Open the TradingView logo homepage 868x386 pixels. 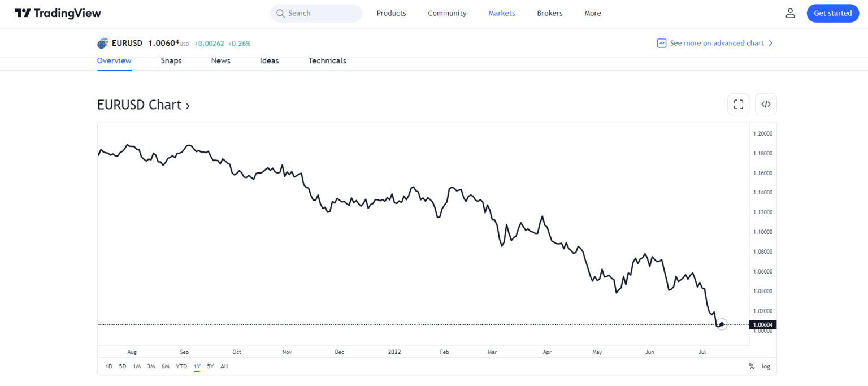pos(58,13)
